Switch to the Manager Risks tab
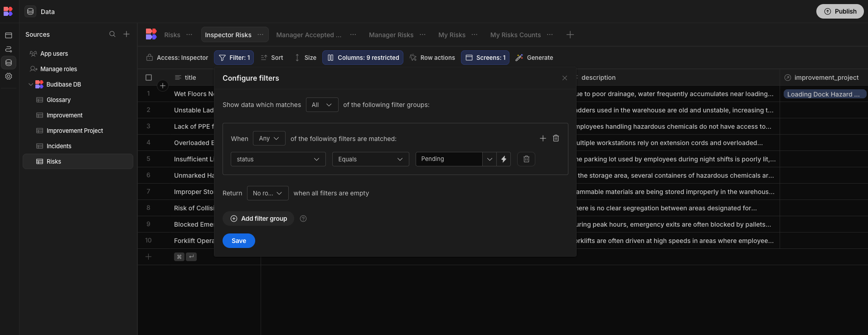This screenshot has width=868, height=335. tap(391, 35)
